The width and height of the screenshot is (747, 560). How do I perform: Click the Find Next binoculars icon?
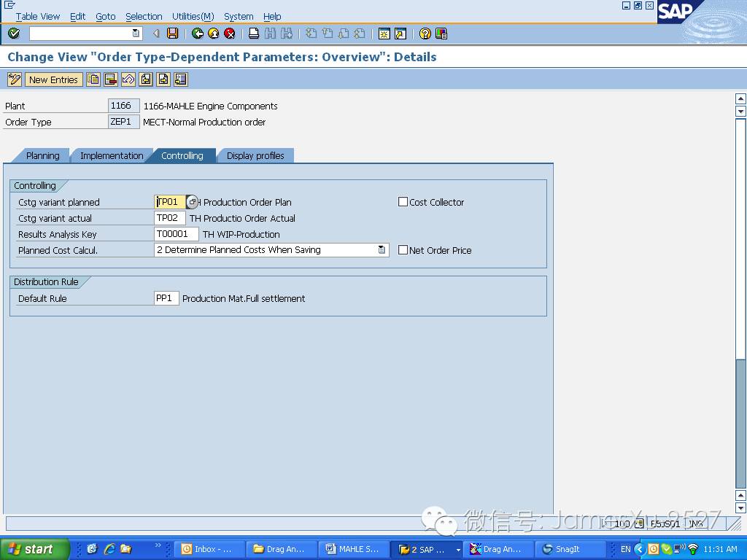pyautogui.click(x=286, y=34)
